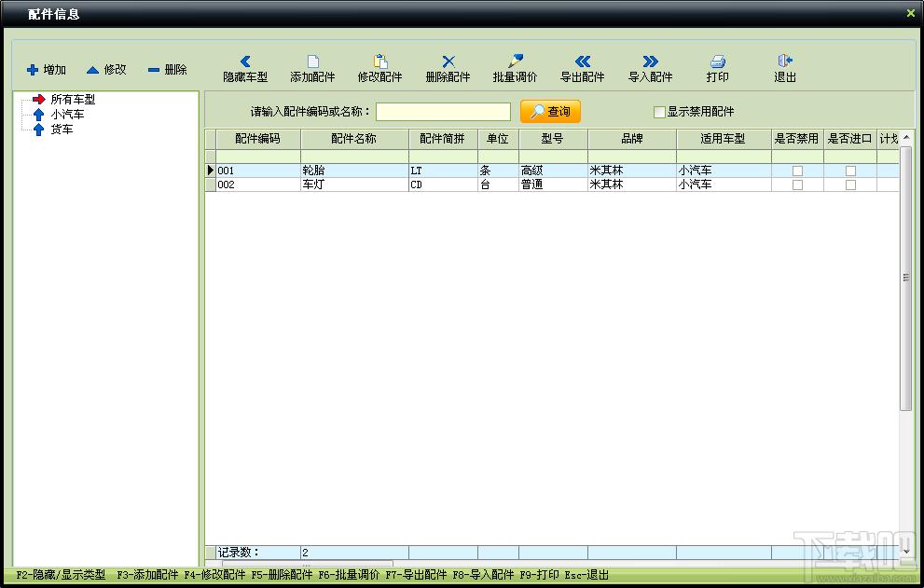Click the 品牌 column header
924x588 pixels.
click(x=632, y=139)
